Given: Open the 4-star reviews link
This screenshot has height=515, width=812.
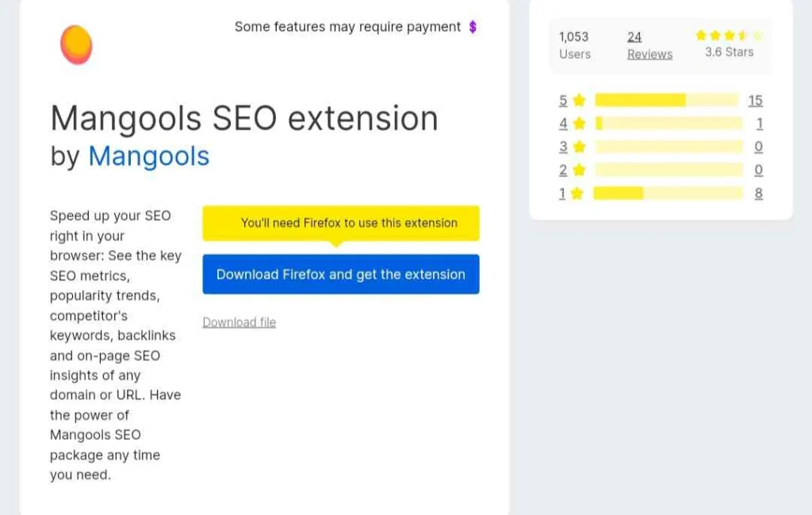Looking at the screenshot, I should tap(563, 124).
